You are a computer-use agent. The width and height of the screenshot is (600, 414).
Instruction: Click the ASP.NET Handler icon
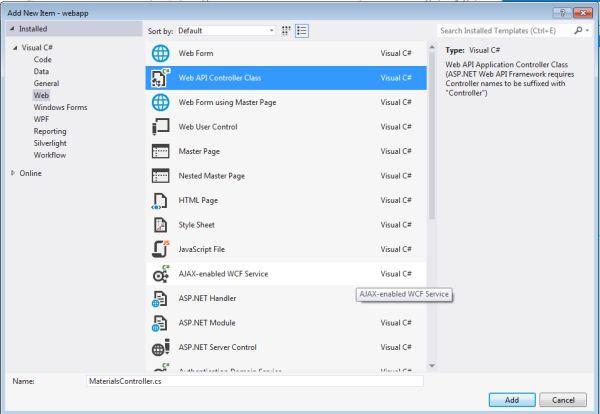[159, 299]
